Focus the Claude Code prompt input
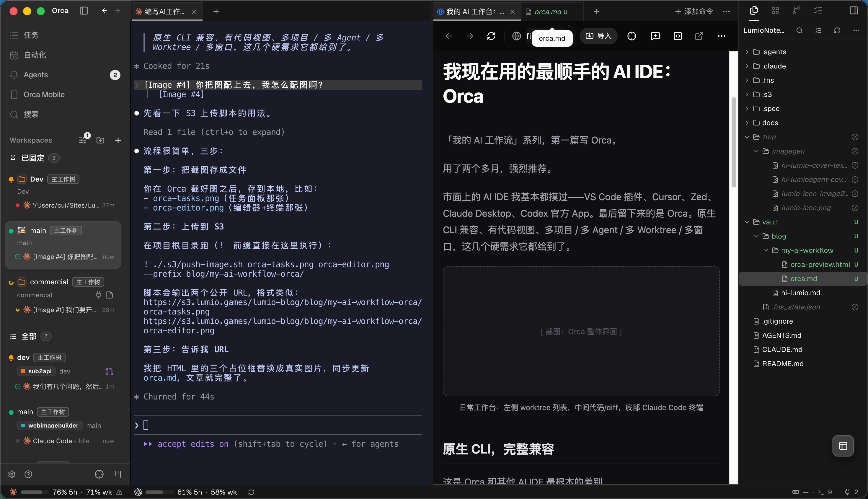This screenshot has width=868, height=499. coord(278,425)
